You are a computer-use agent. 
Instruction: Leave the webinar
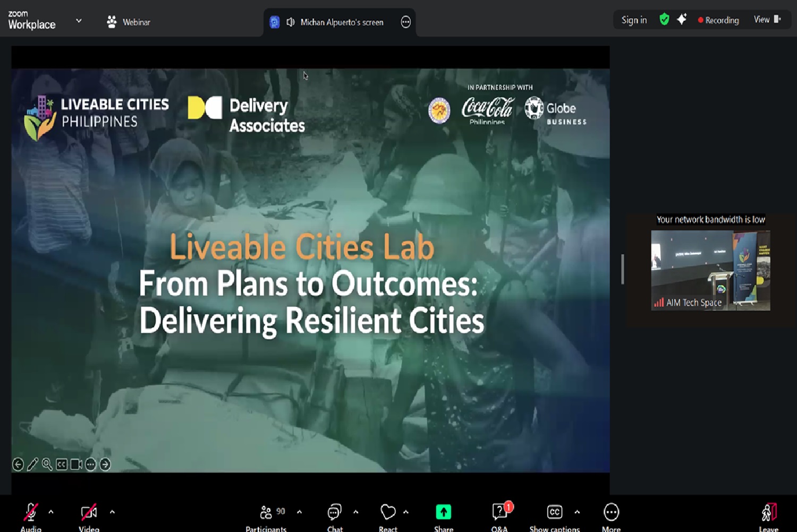pyautogui.click(x=768, y=513)
